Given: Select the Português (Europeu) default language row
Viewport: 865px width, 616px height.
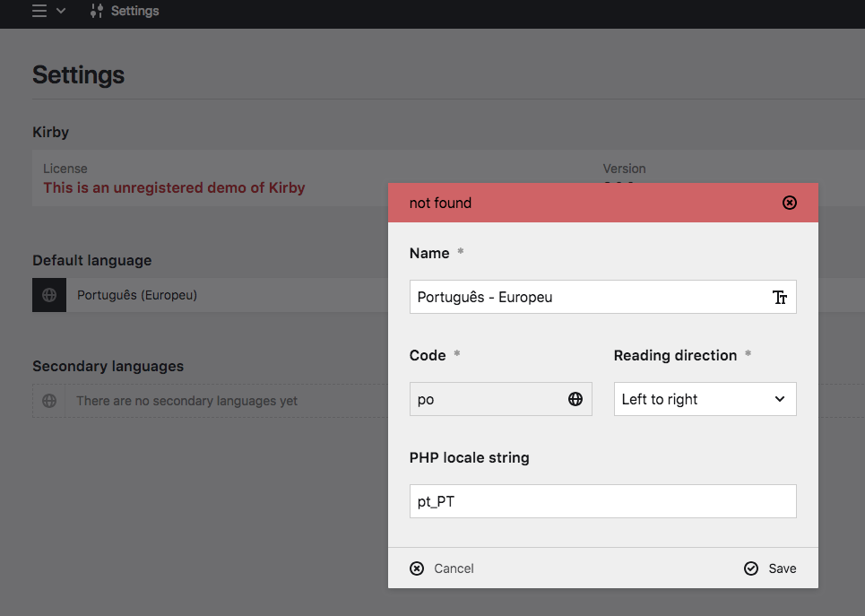Looking at the screenshot, I should tap(137, 294).
